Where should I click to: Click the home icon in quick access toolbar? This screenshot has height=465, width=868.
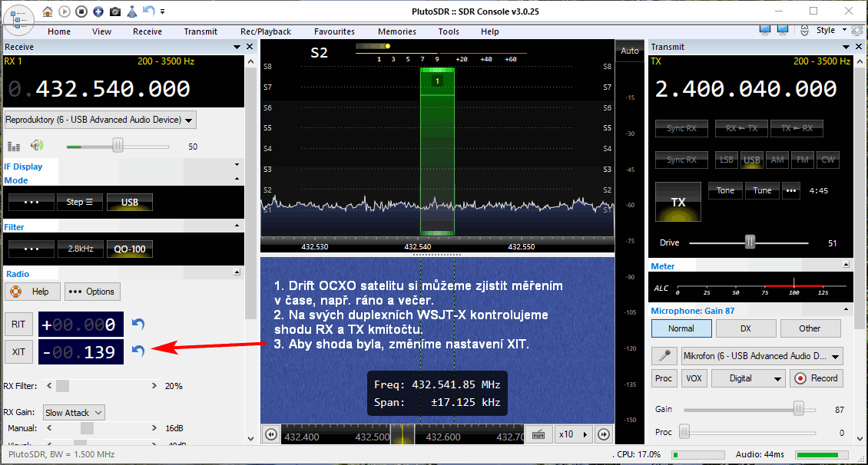pos(48,12)
